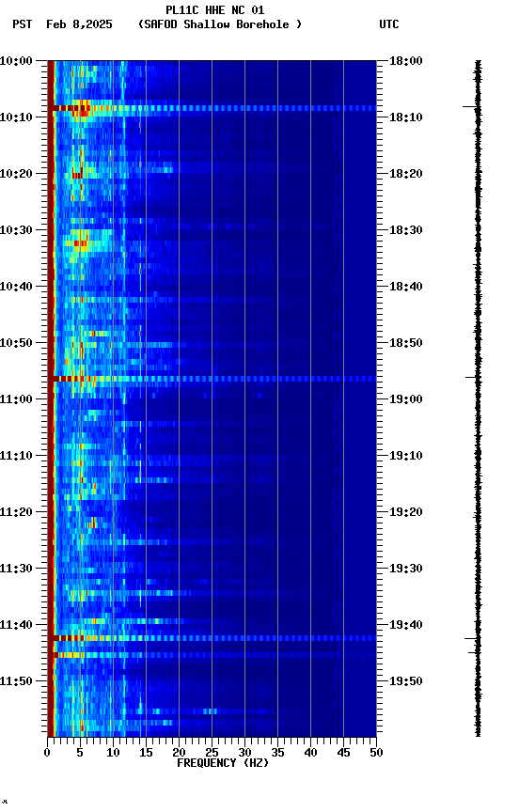Click the 5 Hz frequency tick label
519x812 pixels.
click(80, 753)
